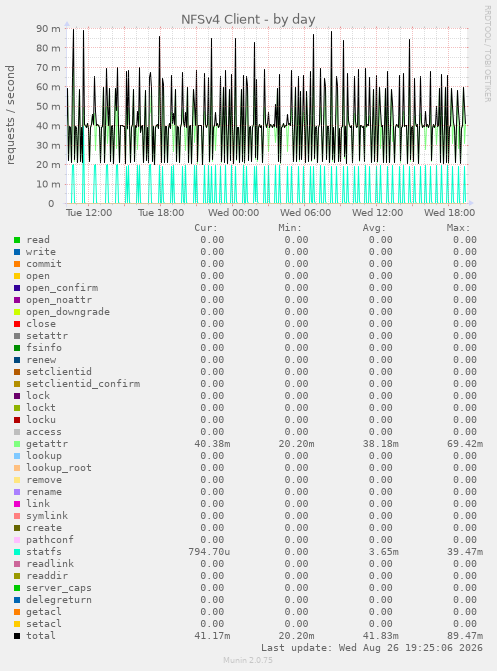Click statfs max value 39.47m
The width and height of the screenshot is (497, 671).
(x=465, y=552)
